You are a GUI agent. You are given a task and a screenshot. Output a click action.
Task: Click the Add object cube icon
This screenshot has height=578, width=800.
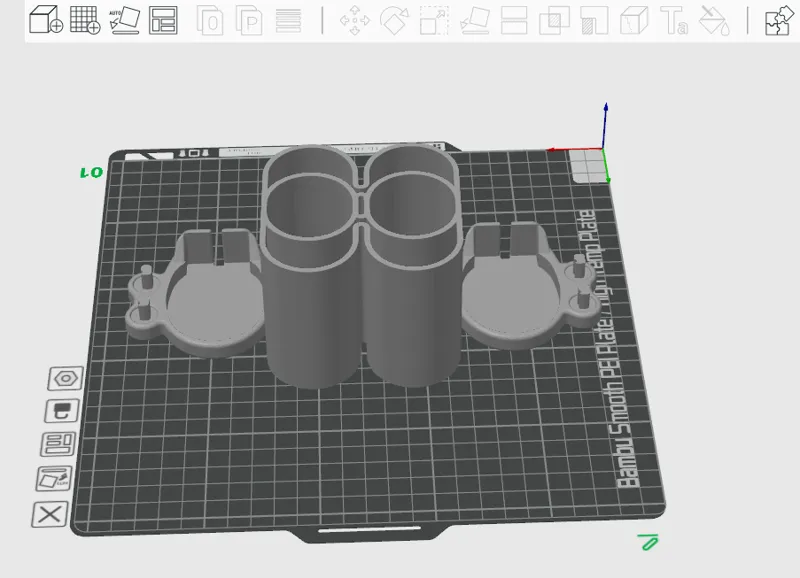coord(46,20)
